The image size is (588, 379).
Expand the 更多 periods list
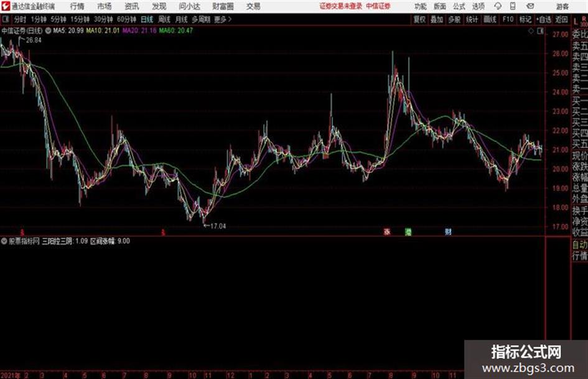223,19
